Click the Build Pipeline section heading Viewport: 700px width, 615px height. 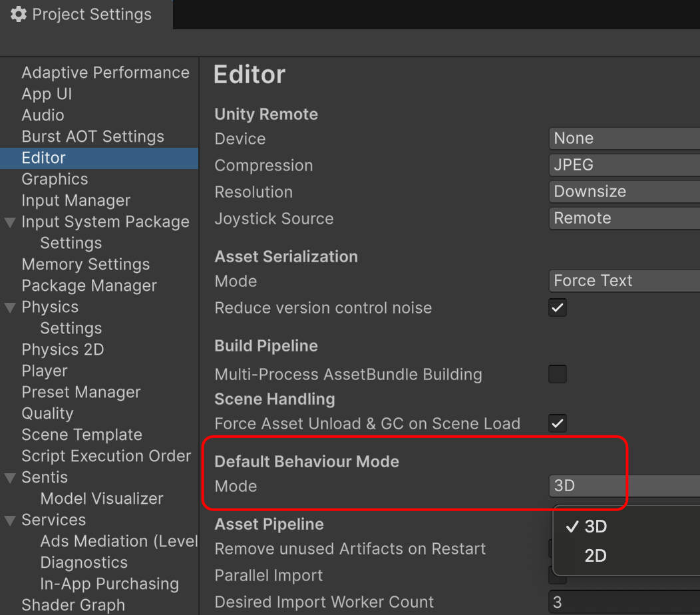pos(266,346)
